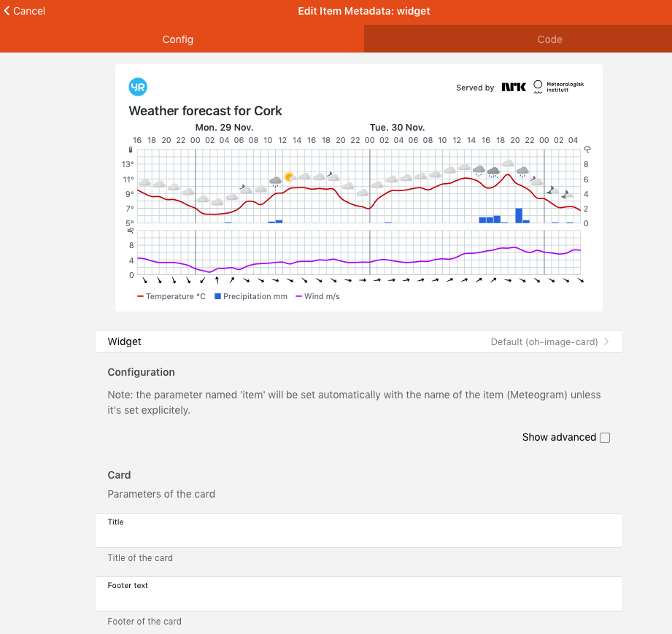Expand the Default (oh-image-card) chevron

click(x=606, y=341)
